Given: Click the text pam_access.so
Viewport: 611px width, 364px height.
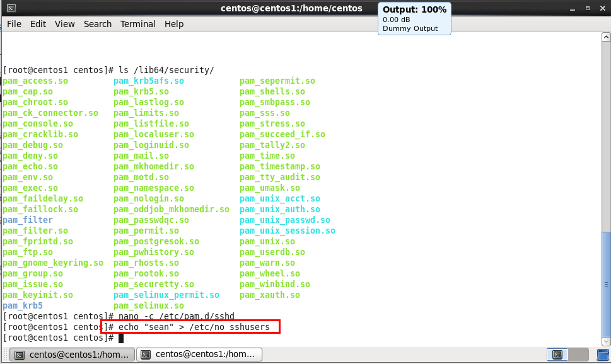Looking at the screenshot, I should pos(35,81).
